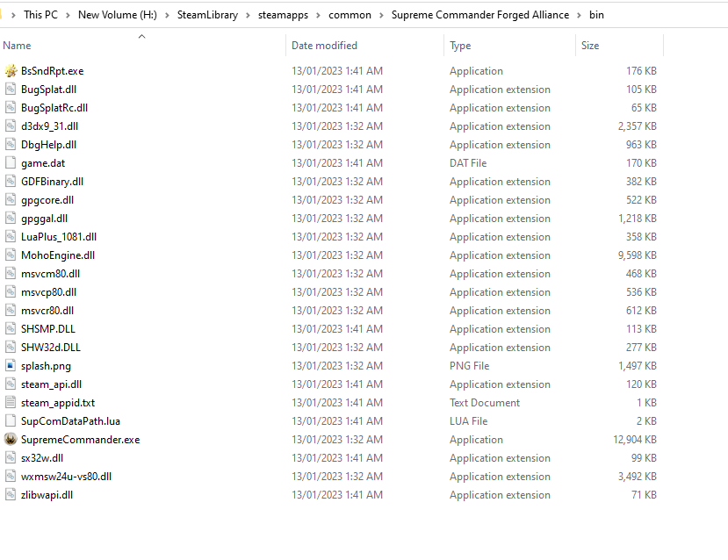Screen dimensions: 728x560
Task: Click the sx32w.dll file icon
Action: point(11,458)
